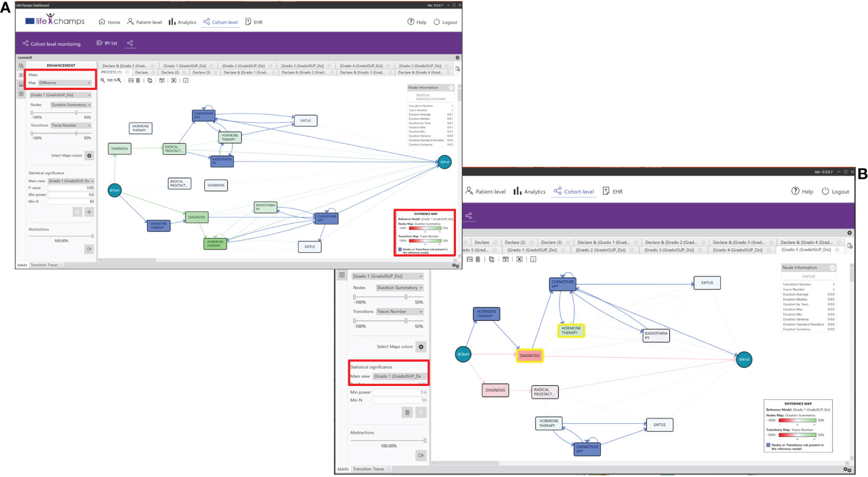Click Min N field in window A
Viewport: 868px width, 477px height.
tap(71, 201)
